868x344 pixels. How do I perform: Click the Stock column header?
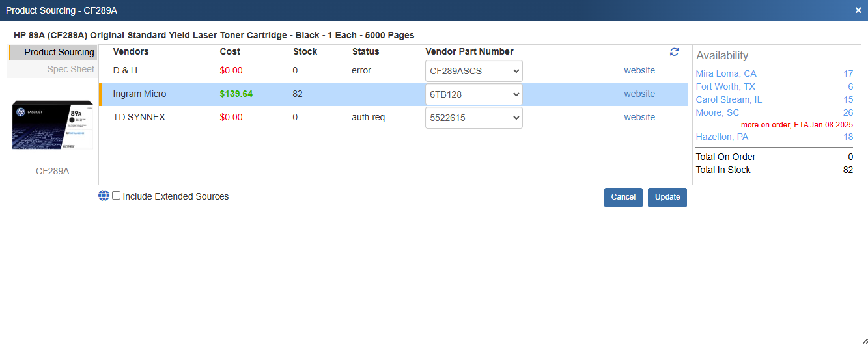tap(305, 52)
